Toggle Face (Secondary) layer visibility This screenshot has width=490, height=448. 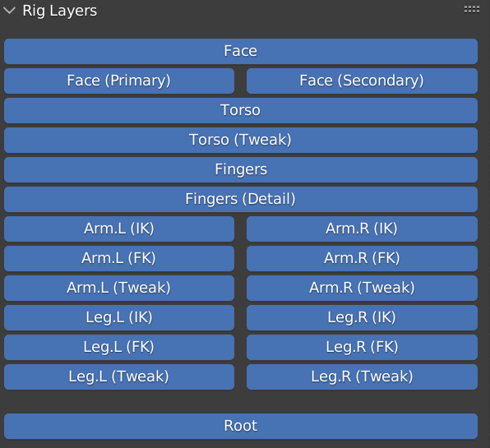(362, 81)
